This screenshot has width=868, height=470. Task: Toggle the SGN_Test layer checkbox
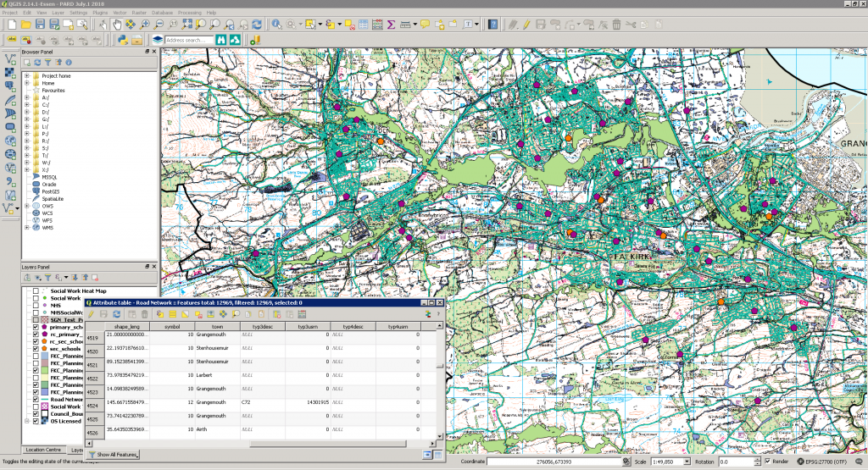coord(36,319)
